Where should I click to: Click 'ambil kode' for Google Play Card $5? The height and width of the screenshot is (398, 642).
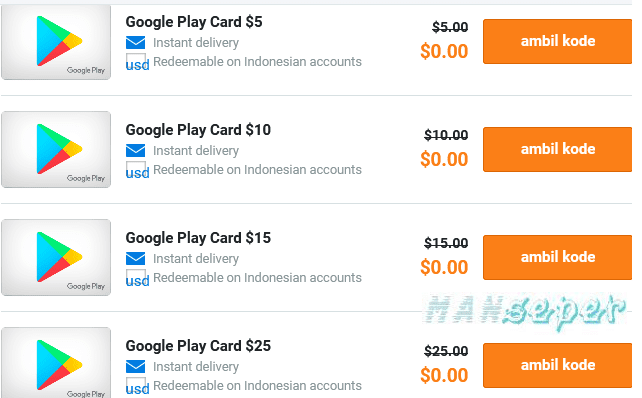pyautogui.click(x=557, y=41)
